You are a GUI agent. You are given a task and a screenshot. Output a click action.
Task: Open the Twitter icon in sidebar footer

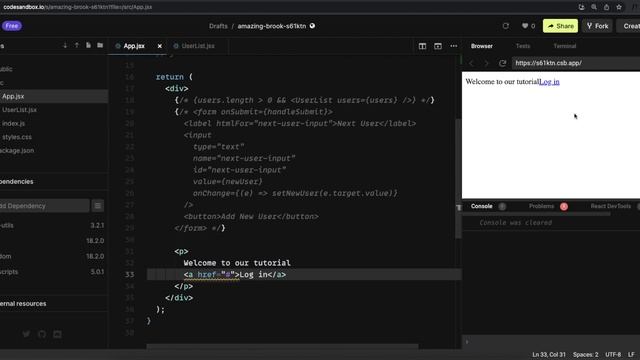tap(26, 334)
